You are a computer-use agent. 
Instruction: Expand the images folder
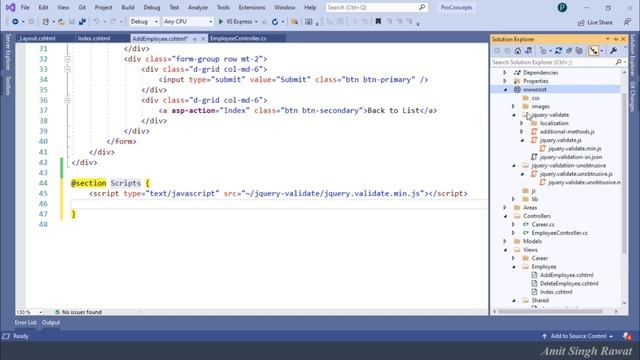tap(513, 107)
